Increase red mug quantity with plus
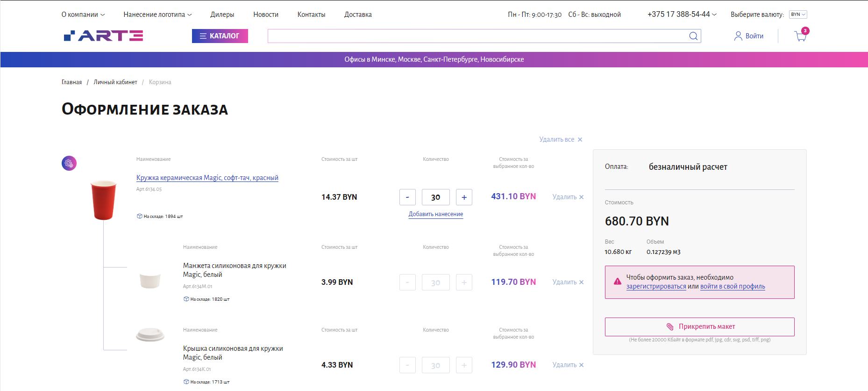Viewport: 868px width, 391px height. click(464, 197)
